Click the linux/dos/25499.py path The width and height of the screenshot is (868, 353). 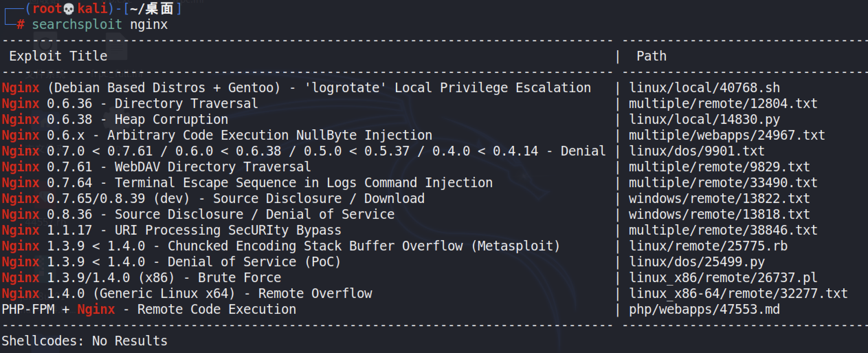(x=697, y=262)
